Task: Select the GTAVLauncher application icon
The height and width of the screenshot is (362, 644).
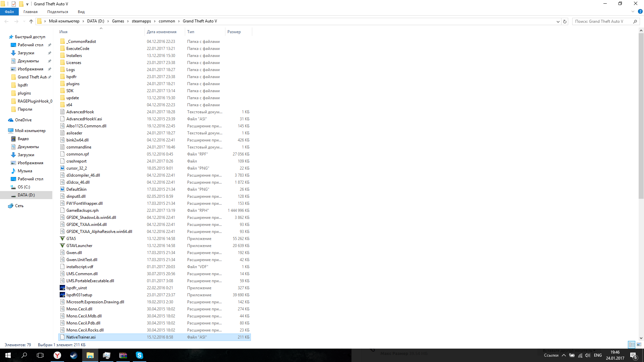Action: (62, 246)
